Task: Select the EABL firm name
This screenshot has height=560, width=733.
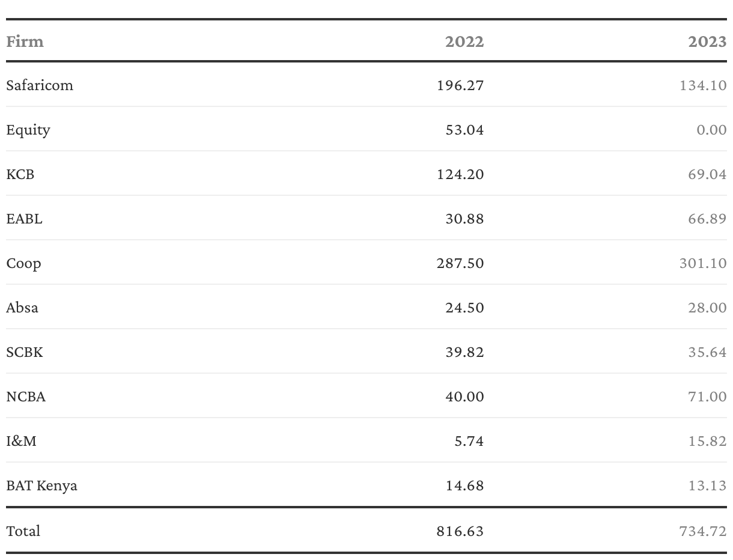Action: tap(24, 218)
